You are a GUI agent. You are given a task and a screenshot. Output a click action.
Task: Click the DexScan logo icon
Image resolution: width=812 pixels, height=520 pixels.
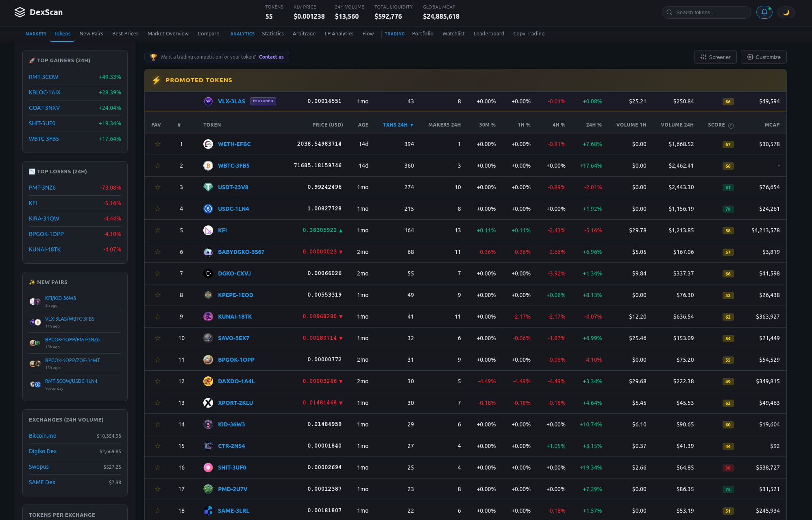19,13
